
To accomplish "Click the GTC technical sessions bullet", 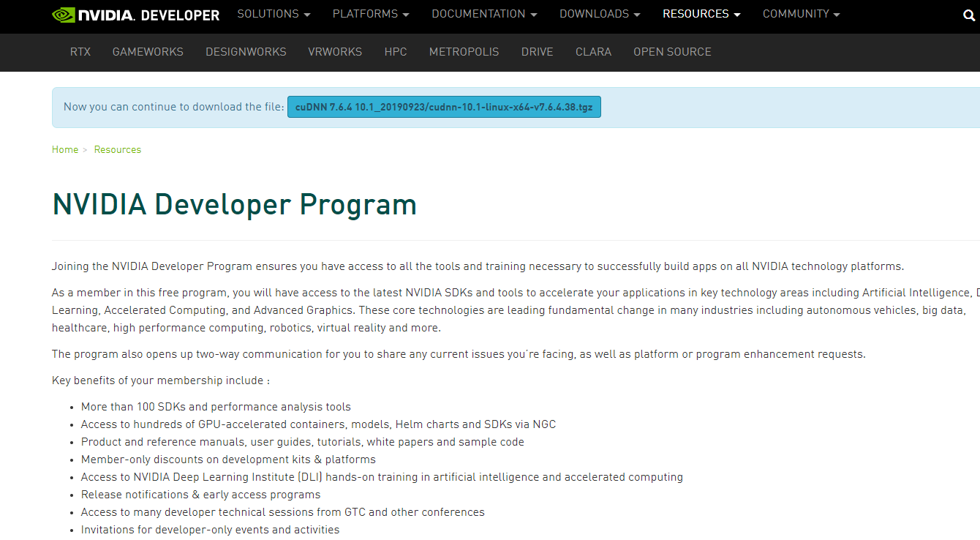I will coord(282,512).
